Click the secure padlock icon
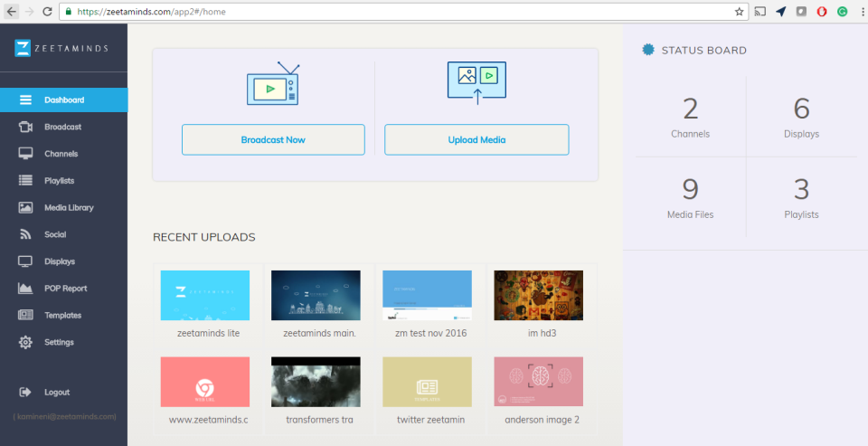The image size is (868, 446). click(x=68, y=12)
